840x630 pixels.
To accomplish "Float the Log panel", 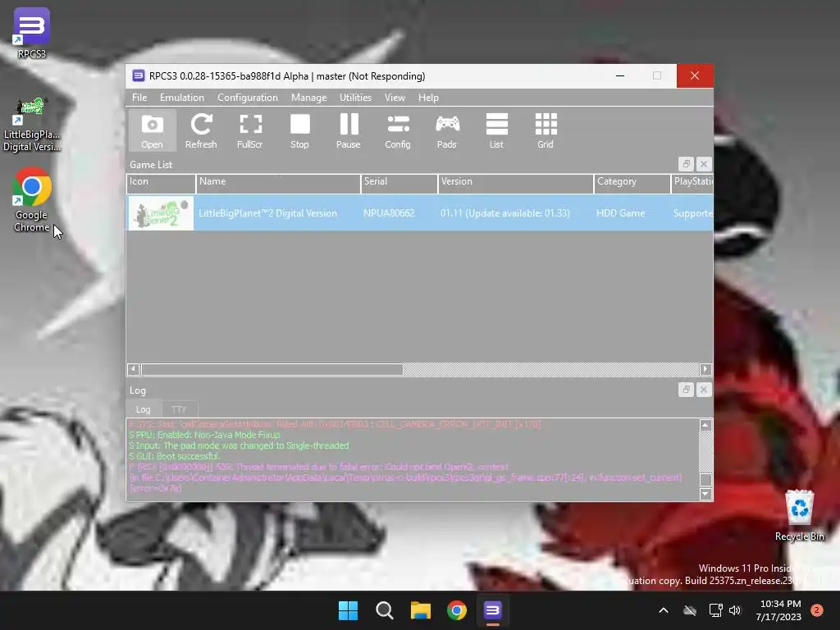I will [x=687, y=390].
